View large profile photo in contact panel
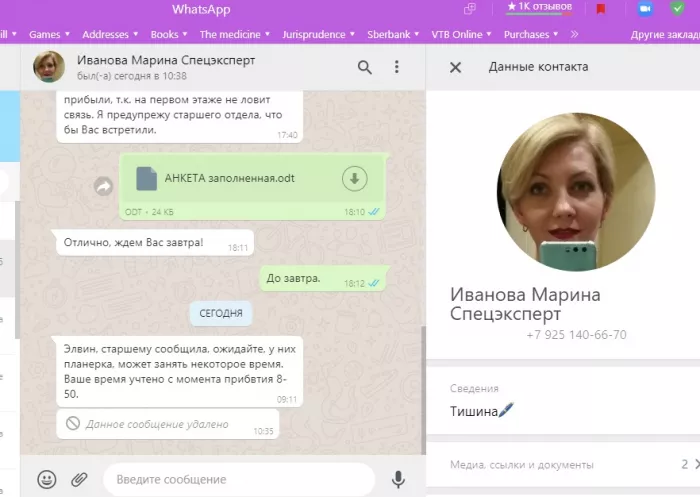Viewport: 700px width, 497px height. (x=576, y=192)
